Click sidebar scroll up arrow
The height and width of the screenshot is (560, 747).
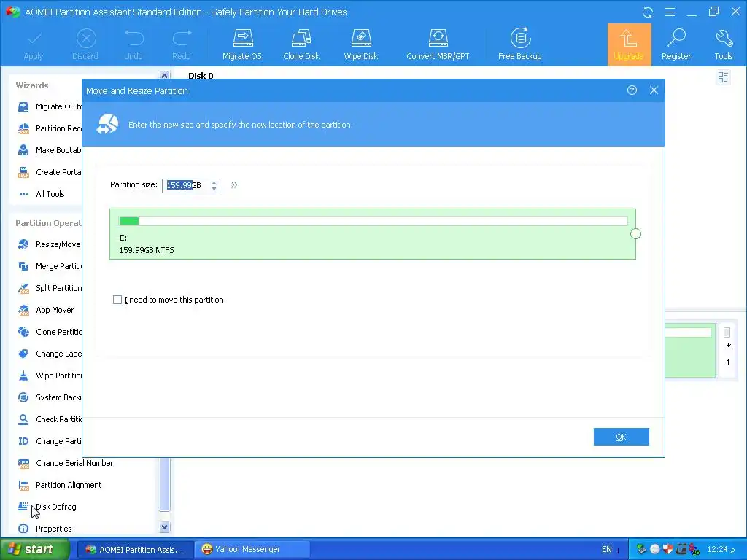164,75
